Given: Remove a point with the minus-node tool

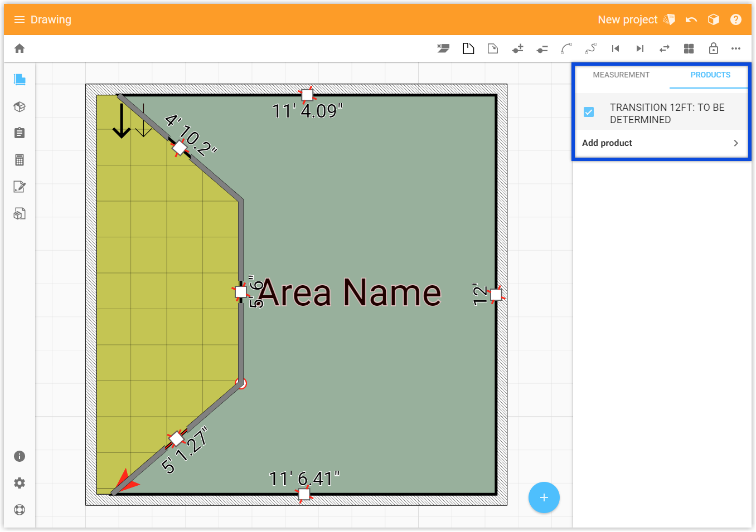Looking at the screenshot, I should point(542,49).
